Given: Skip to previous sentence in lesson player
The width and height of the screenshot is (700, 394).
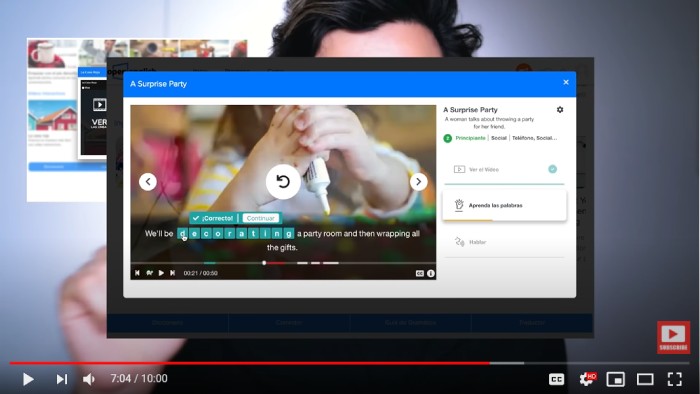Looking at the screenshot, I should (x=137, y=273).
